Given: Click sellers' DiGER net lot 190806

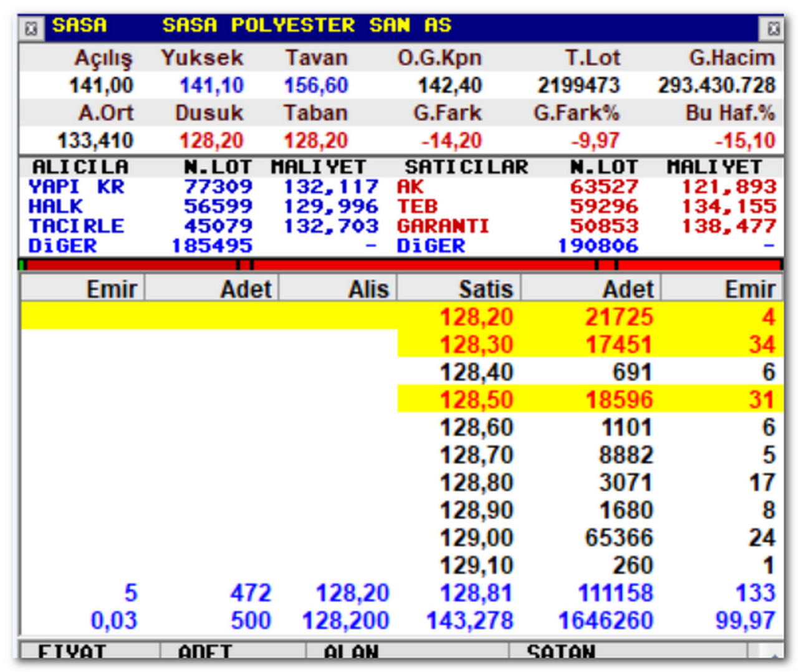Looking at the screenshot, I should point(598,246).
